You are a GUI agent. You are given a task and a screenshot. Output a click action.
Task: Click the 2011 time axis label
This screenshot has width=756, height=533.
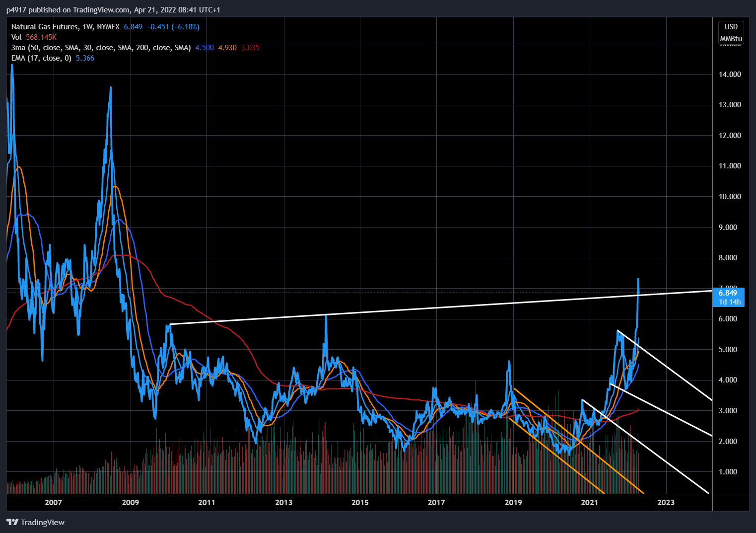pyautogui.click(x=207, y=503)
